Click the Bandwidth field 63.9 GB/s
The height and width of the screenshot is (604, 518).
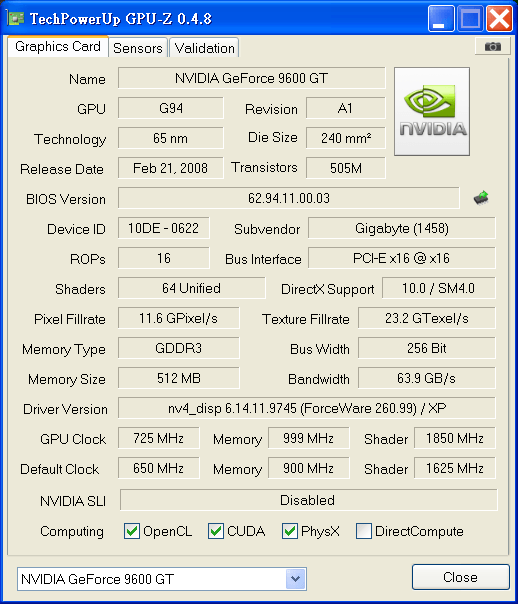point(427,378)
